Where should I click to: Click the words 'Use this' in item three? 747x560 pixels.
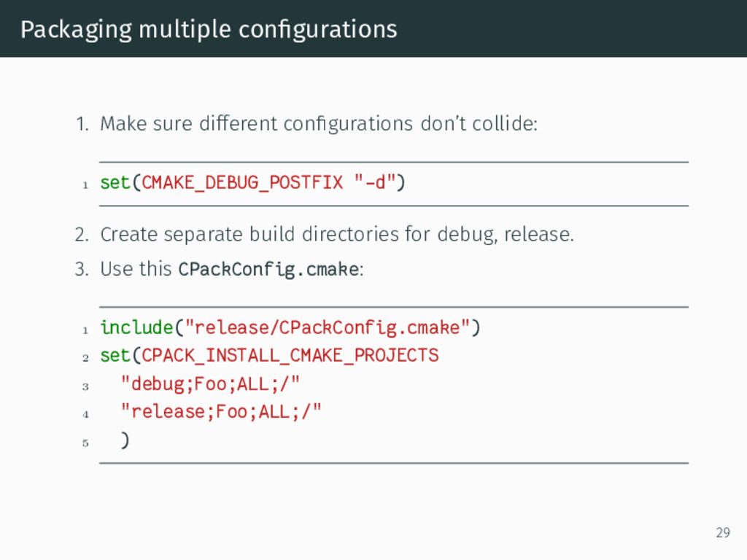(x=136, y=270)
